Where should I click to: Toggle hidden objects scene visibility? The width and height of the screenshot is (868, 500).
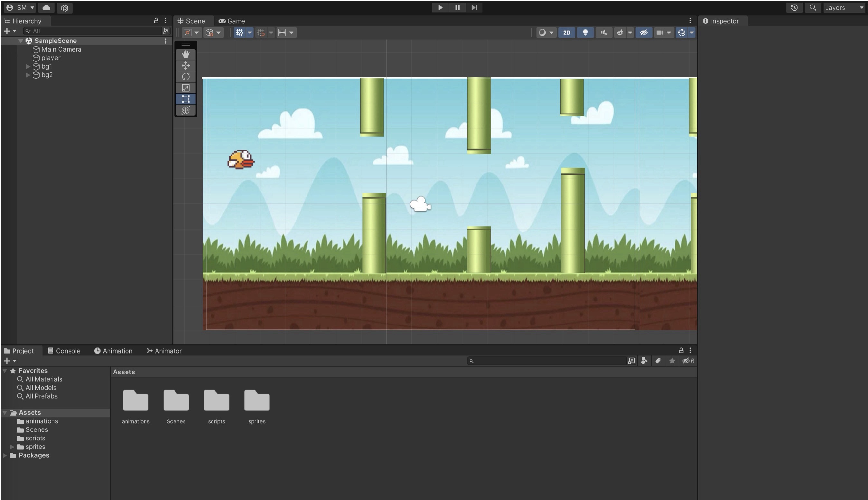coord(644,33)
